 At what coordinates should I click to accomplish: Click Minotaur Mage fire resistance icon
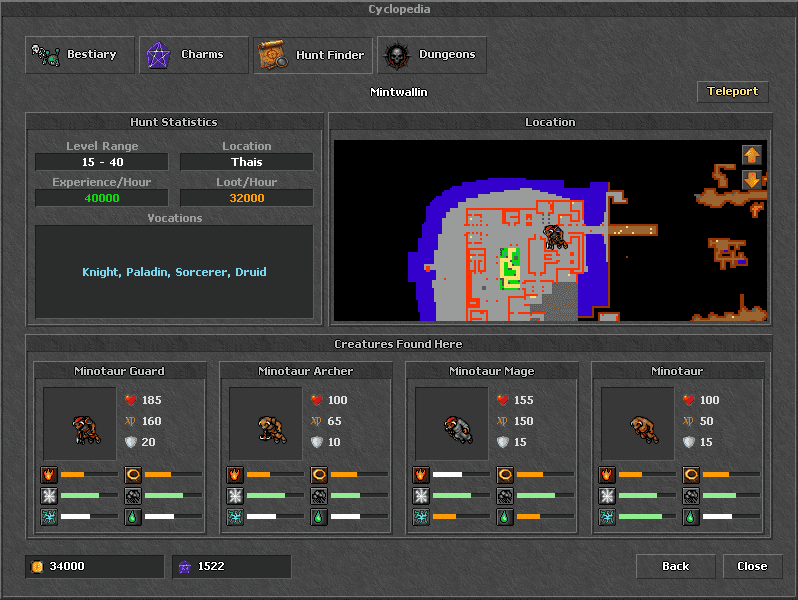coord(421,475)
